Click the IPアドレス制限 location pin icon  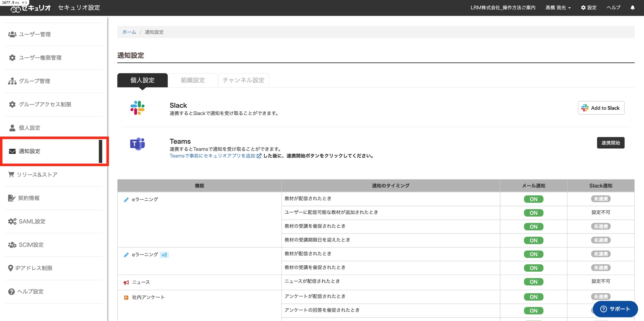point(11,268)
